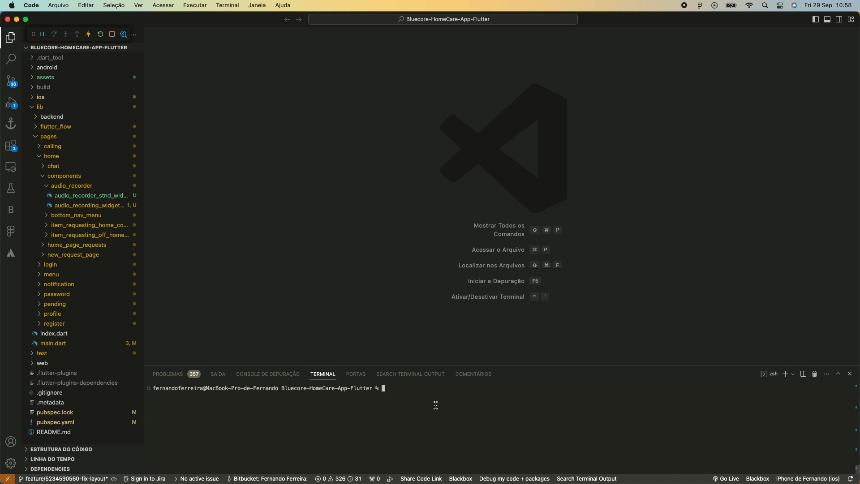
Task: Pause the debug session
Action: point(42,34)
